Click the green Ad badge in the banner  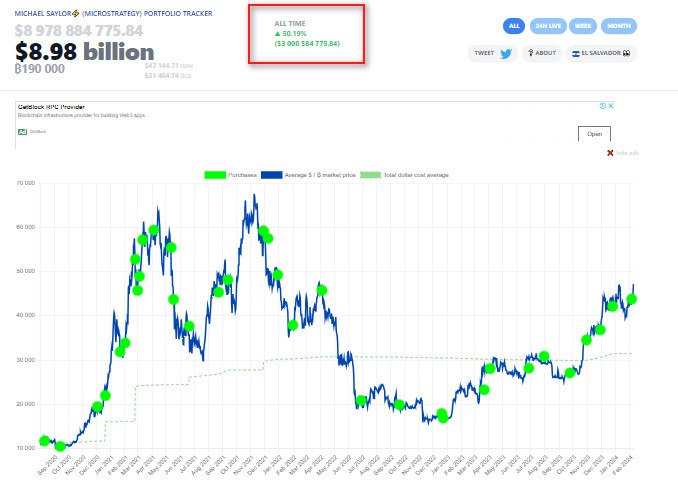tap(22, 132)
